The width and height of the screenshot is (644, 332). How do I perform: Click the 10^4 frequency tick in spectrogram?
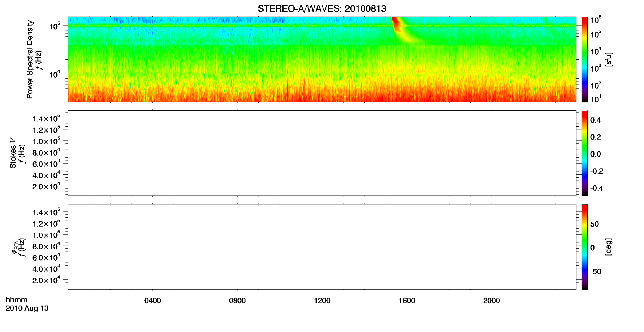55,74
